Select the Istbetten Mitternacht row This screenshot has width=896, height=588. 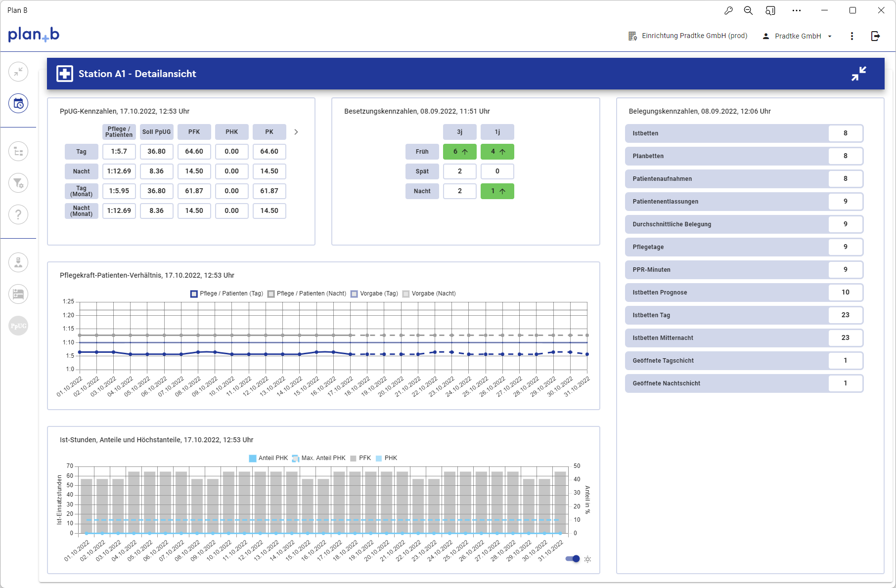[744, 338]
